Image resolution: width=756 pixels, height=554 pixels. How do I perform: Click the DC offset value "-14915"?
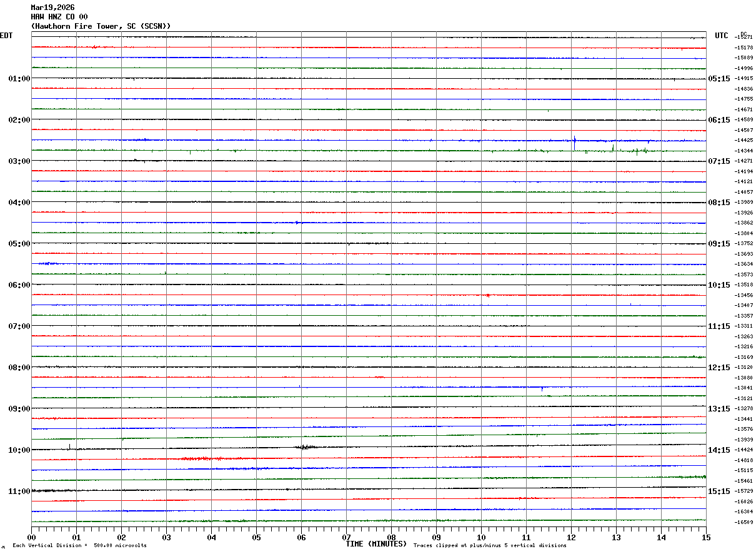tap(744, 79)
